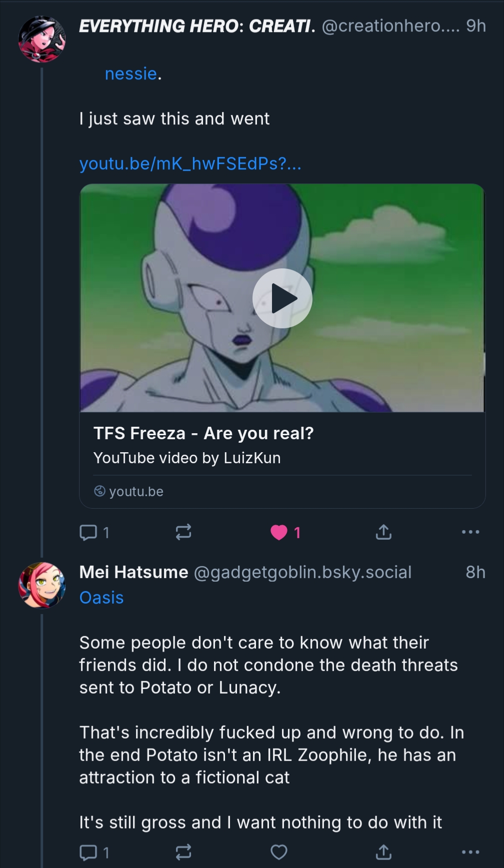Open "TFS Freeza - Are you real?" card title
The image size is (504, 868).
(203, 433)
